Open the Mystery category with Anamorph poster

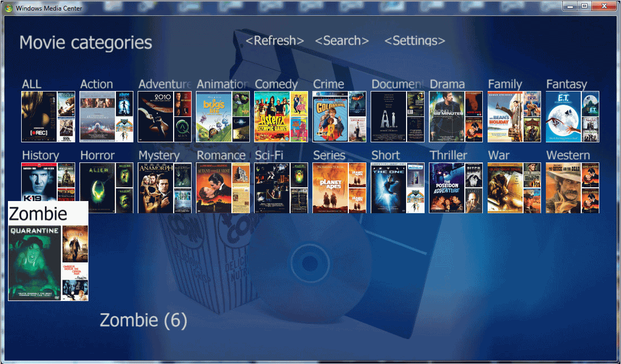point(164,188)
